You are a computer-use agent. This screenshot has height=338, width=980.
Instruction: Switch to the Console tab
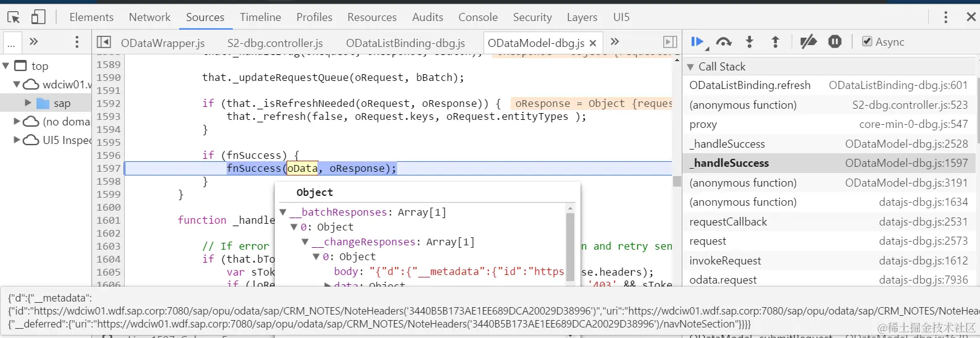pos(478,17)
